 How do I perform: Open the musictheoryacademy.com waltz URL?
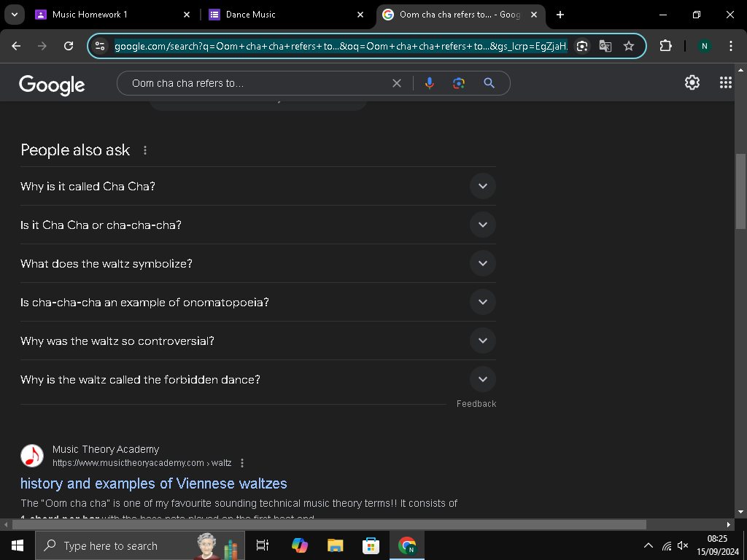[x=142, y=463]
